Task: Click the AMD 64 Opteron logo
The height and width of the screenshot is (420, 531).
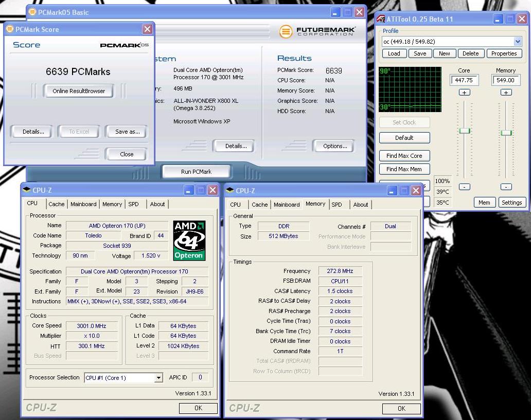Action: (x=189, y=241)
